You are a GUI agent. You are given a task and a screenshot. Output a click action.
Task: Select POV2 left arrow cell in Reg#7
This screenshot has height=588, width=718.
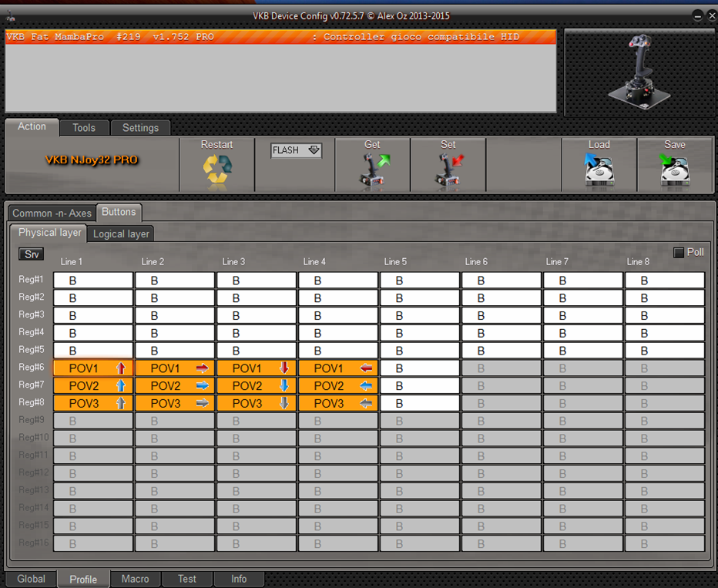[x=338, y=385]
